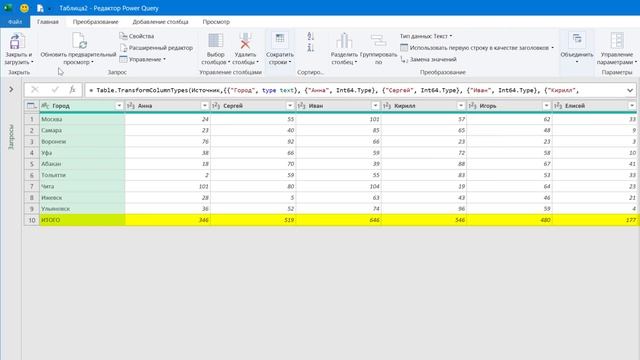This screenshot has height=360, width=640.
Task: Click the Close & Load icon
Action: tap(17, 42)
